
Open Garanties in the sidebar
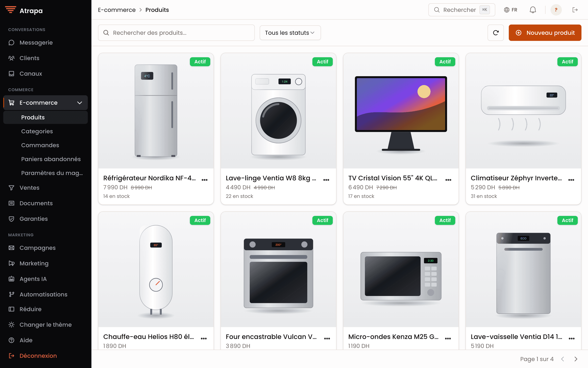pos(46,219)
